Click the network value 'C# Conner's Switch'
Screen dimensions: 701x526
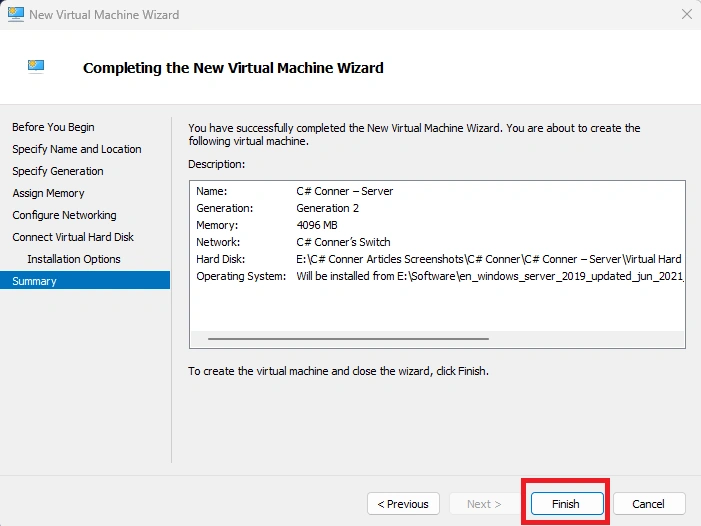pyautogui.click(x=343, y=242)
